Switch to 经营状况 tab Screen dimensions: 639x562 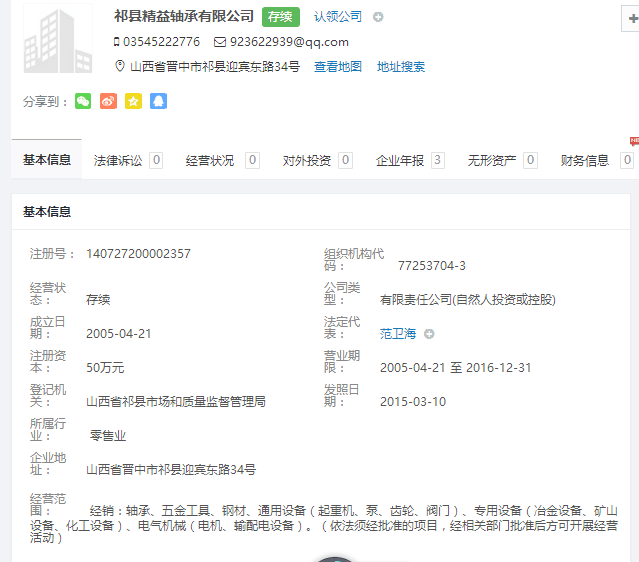pos(210,160)
